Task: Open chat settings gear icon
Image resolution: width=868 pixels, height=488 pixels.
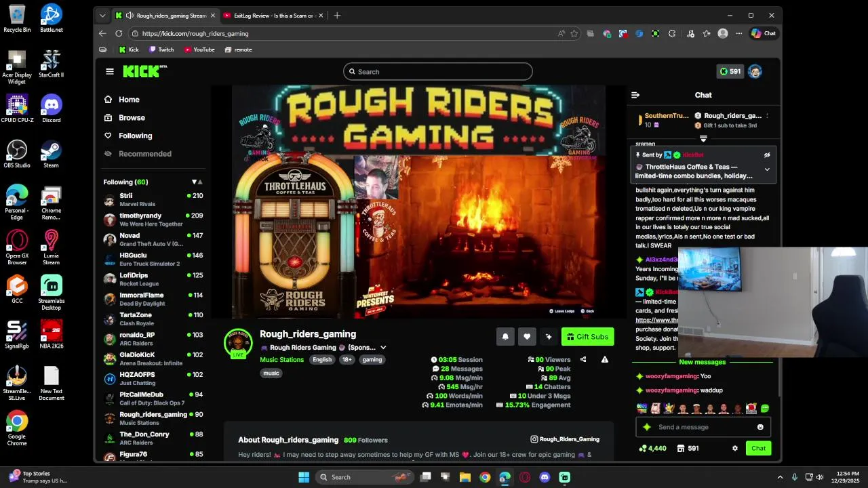Action: (734, 449)
